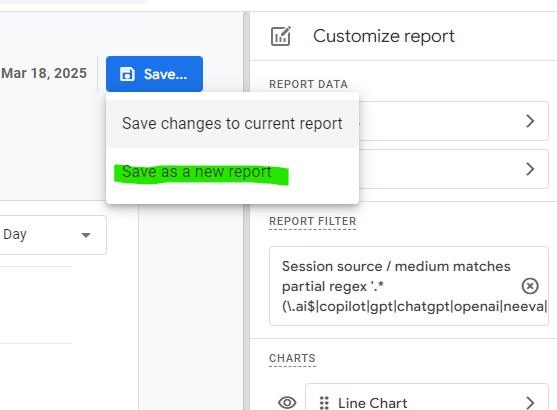Toggle Line Chart visibility eye icon
557x410 pixels.
(x=287, y=403)
